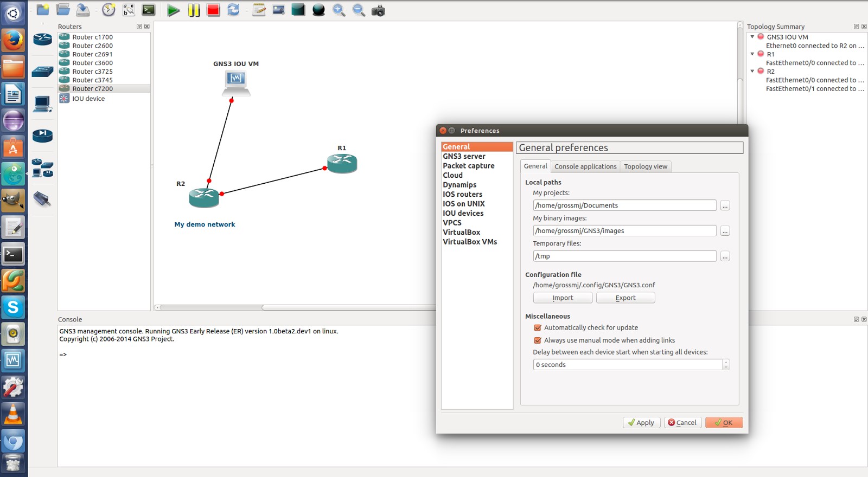Open the snapshot manager clock icon
This screenshot has width=868, height=477.
[108, 10]
